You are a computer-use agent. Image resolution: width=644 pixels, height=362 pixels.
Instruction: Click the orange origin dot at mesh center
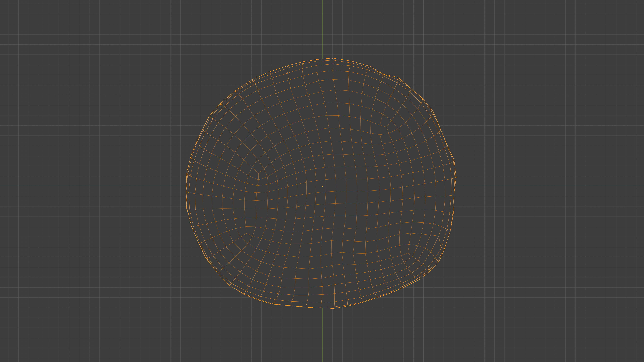pos(322,186)
